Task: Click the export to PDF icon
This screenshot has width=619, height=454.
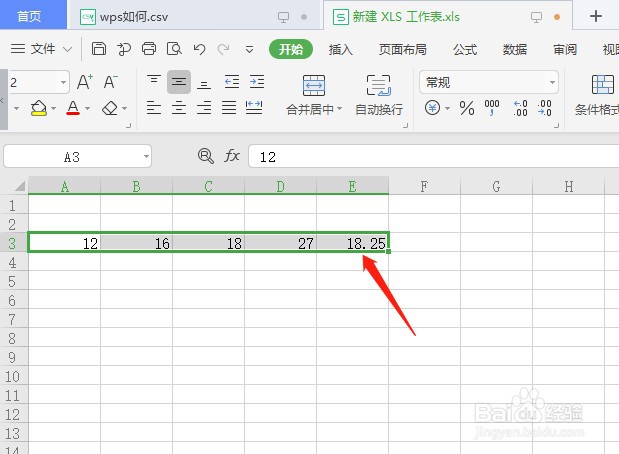Action: (124, 49)
